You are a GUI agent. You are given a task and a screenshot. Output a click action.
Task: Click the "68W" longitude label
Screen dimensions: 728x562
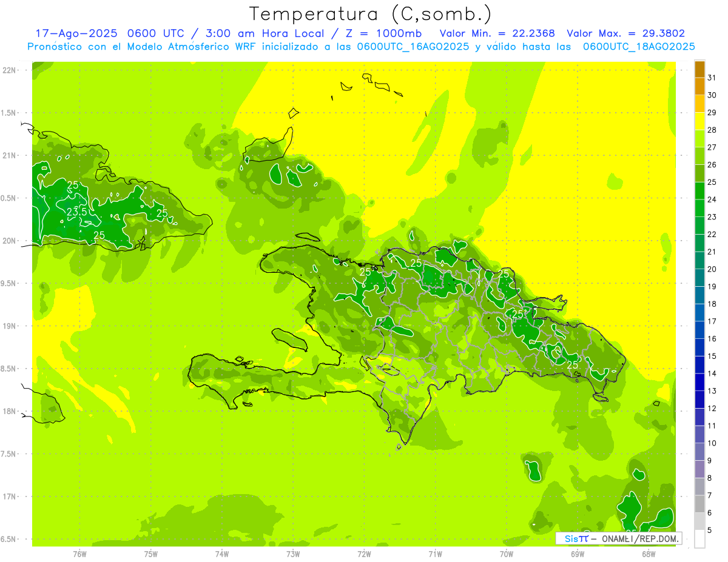[x=648, y=554]
